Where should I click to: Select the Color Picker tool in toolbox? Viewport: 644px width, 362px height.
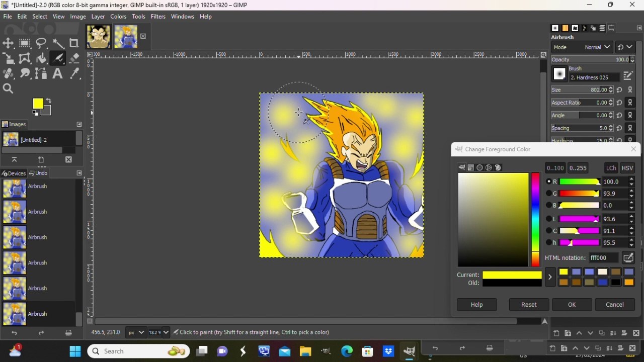coord(74,73)
